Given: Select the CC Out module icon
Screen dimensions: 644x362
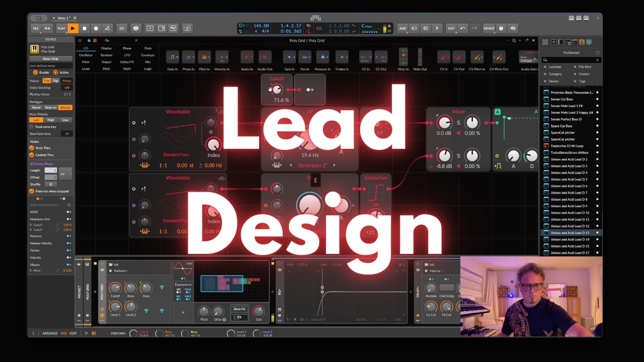Looking at the screenshot, I should pyautogui.click(x=381, y=57).
